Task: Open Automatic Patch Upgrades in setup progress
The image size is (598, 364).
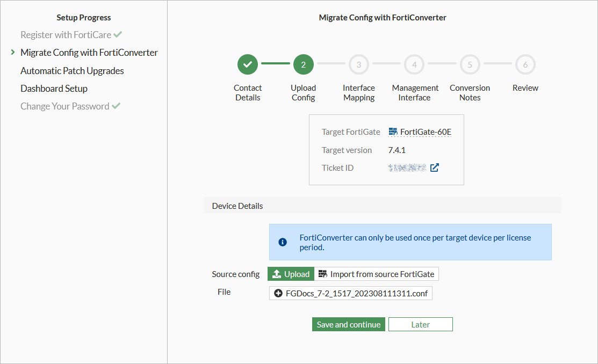Action: (x=72, y=71)
